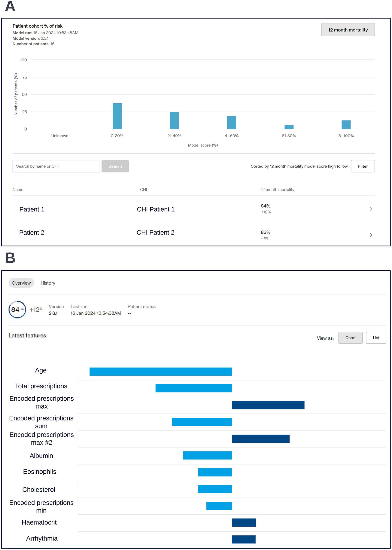Click the Search by name or CHI field
This screenshot has height=550, width=392.
coord(56,166)
